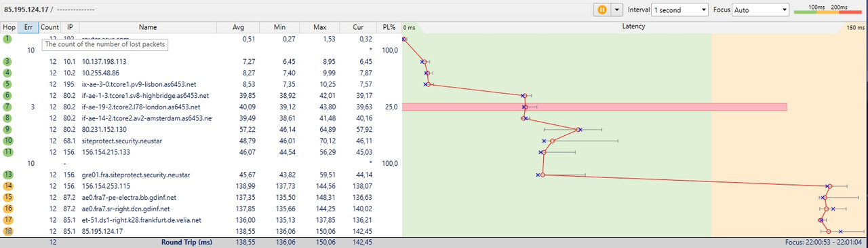Click the 25,0 packet loss value on hop 7
Image resolution: width=868 pixels, height=248 pixels.
tap(390, 107)
